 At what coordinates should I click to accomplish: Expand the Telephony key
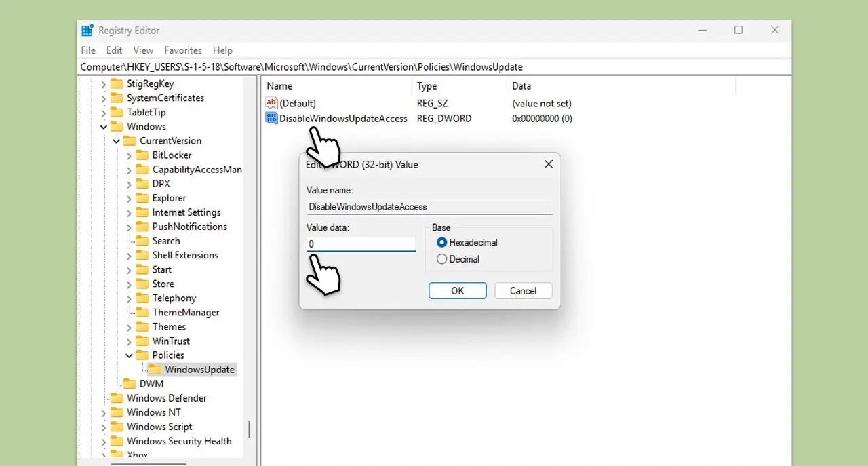129,298
